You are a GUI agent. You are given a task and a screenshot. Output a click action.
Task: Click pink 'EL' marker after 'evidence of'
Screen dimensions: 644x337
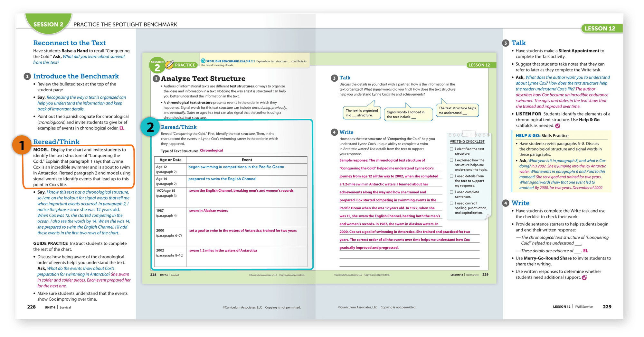(x=586, y=251)
